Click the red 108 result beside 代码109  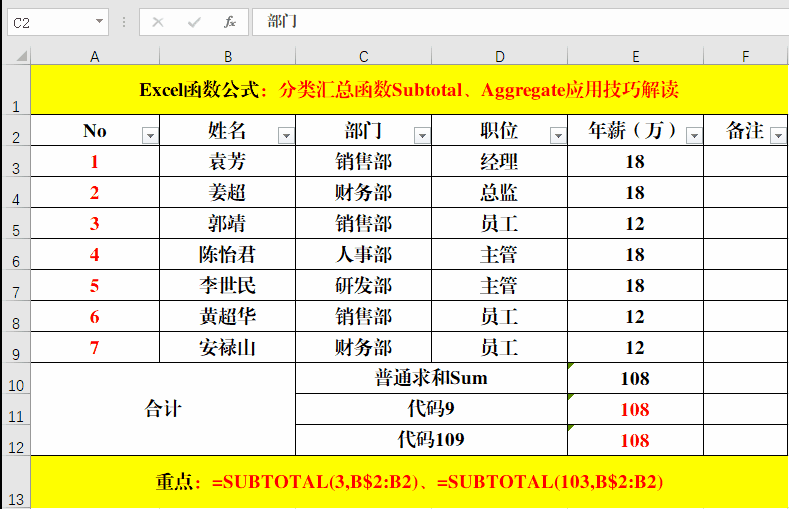tap(636, 440)
